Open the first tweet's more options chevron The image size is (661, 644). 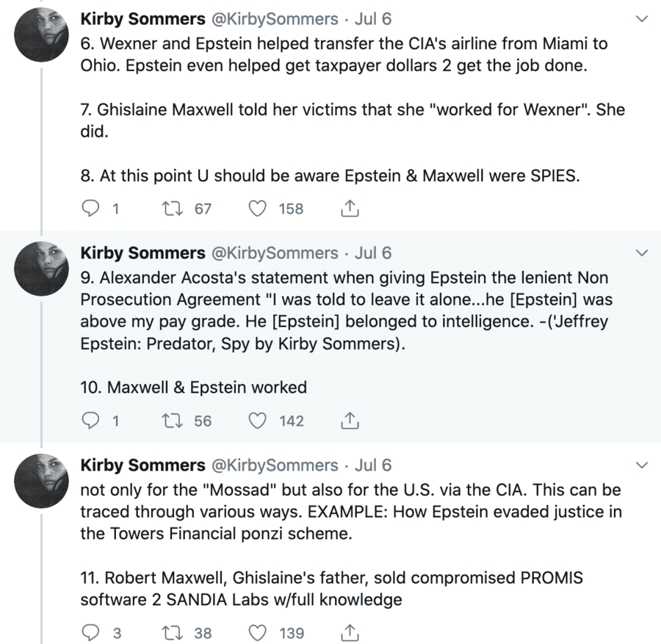642,18
